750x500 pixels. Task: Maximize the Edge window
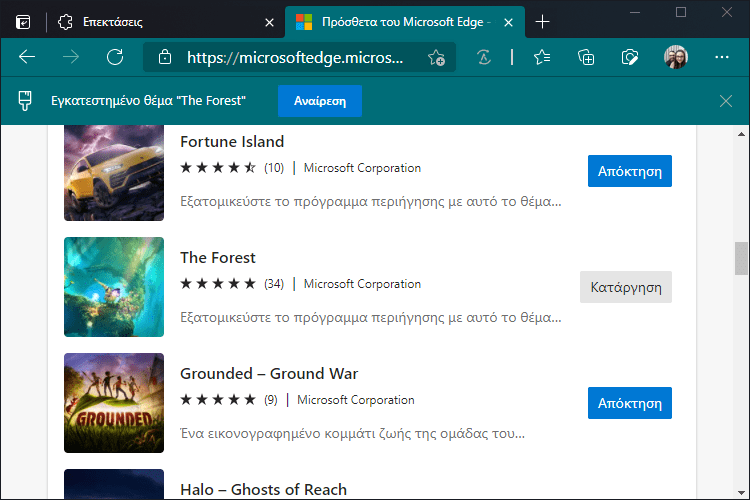(x=681, y=12)
